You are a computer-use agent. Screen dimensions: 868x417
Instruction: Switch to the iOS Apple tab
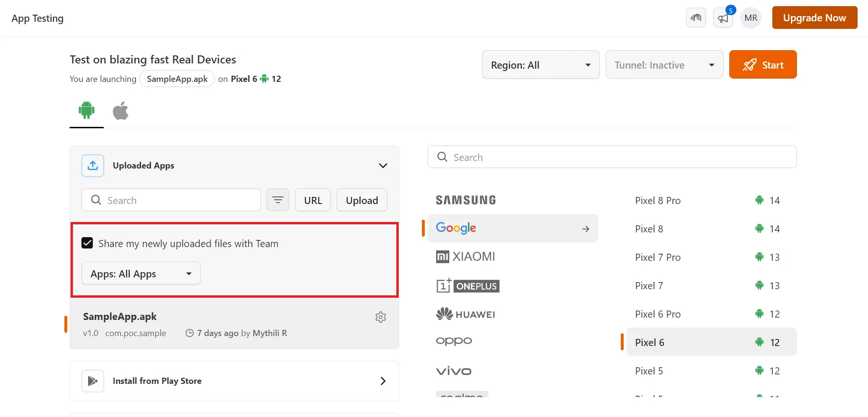click(121, 111)
